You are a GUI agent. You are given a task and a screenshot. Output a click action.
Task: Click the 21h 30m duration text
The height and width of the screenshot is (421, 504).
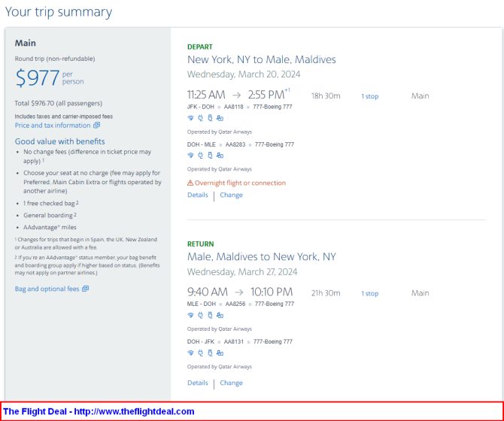326,293
